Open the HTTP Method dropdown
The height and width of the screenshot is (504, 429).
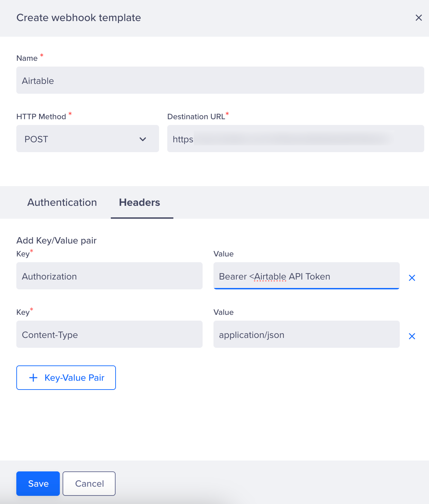pyautogui.click(x=88, y=139)
